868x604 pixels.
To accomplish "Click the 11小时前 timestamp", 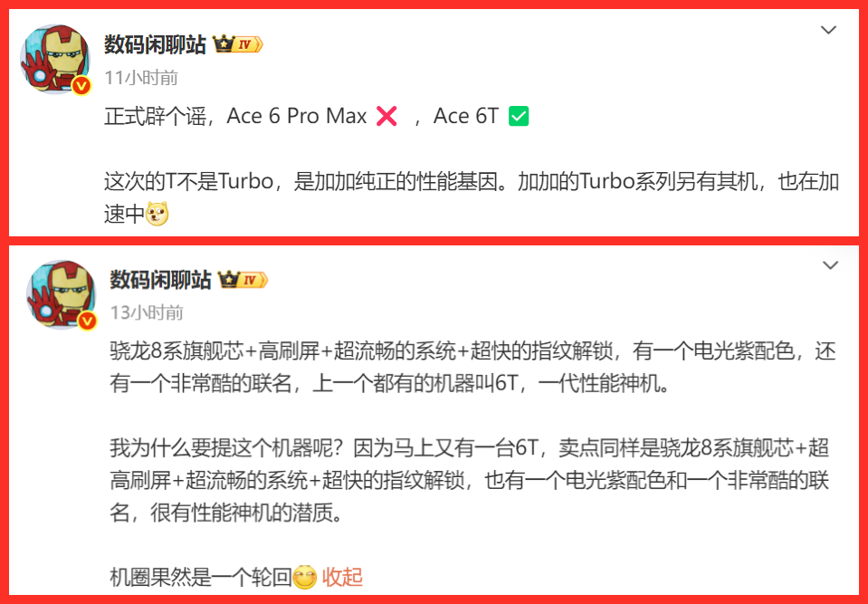I will (141, 78).
